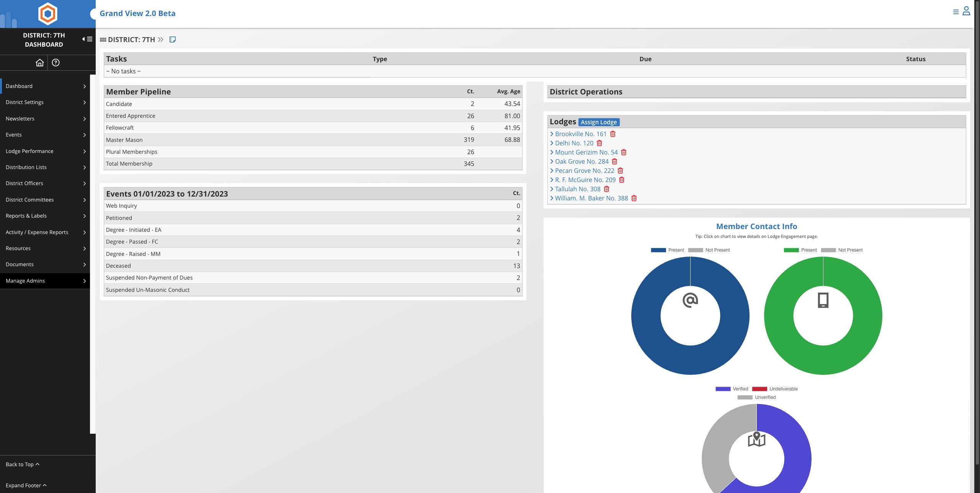The height and width of the screenshot is (493, 980).
Task: Toggle Not Present legend in email chart
Action: (709, 250)
